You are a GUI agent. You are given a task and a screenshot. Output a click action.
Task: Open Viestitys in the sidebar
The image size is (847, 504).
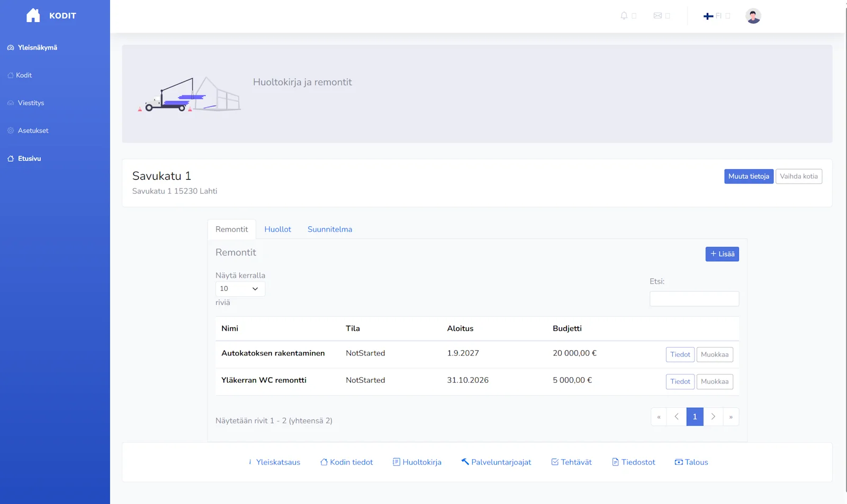25,103
